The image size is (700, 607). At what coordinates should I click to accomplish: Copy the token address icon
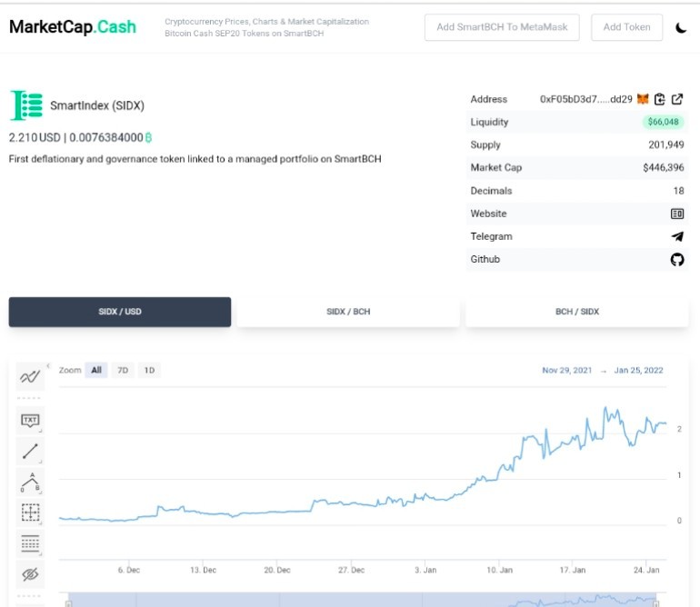tap(659, 99)
